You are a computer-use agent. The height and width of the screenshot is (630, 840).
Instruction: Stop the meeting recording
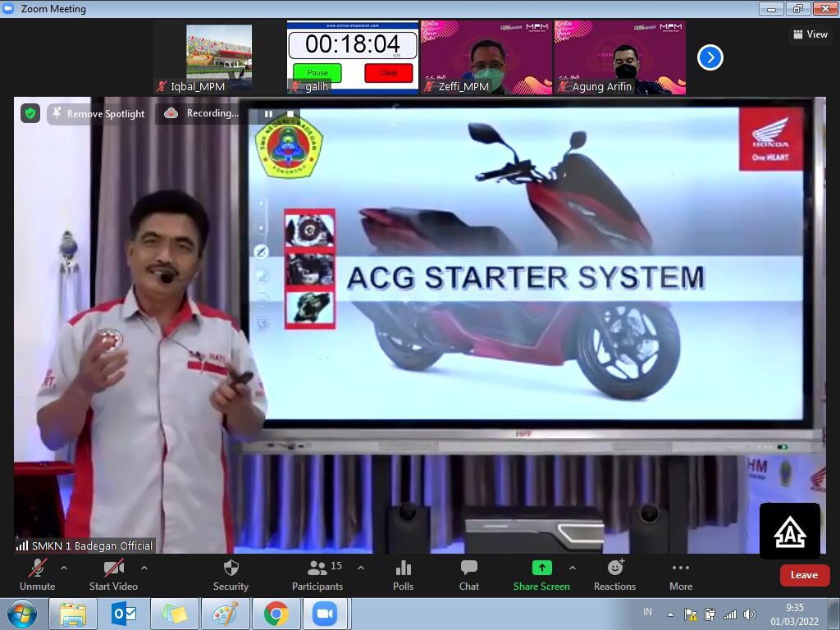[x=290, y=113]
